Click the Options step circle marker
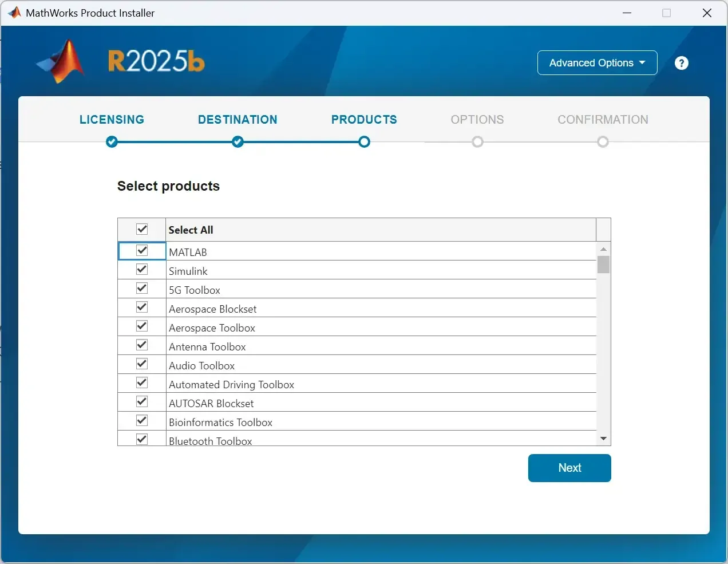This screenshot has width=728, height=564. pos(477,141)
